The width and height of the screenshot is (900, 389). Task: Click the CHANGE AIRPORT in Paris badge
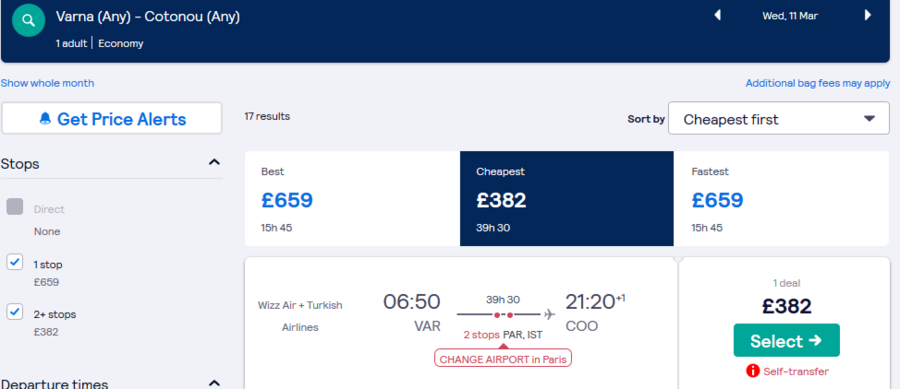pyautogui.click(x=503, y=358)
